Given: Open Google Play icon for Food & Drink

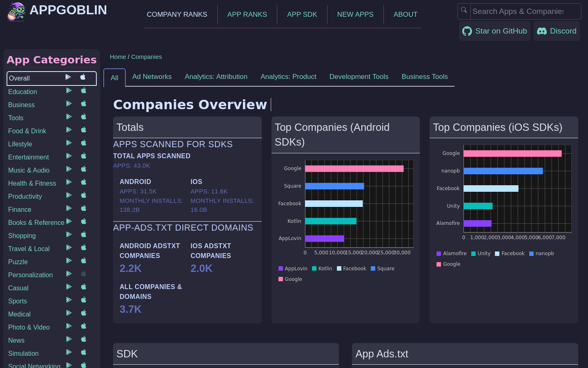Looking at the screenshot, I should pos(69,130).
